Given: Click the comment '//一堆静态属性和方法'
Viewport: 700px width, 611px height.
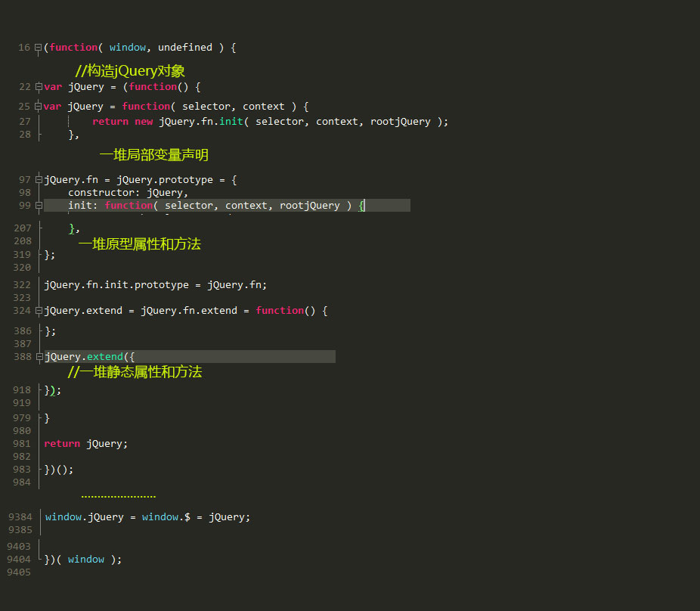Looking at the screenshot, I should 135,371.
